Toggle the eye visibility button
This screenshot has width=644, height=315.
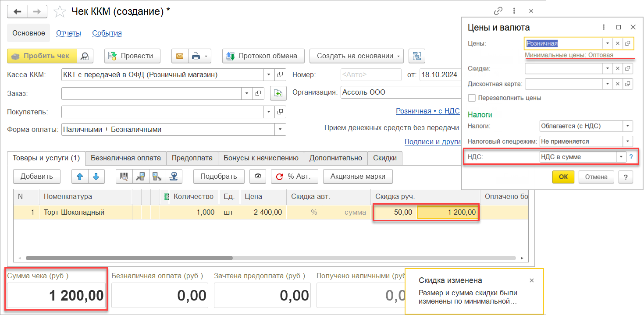coord(258,177)
